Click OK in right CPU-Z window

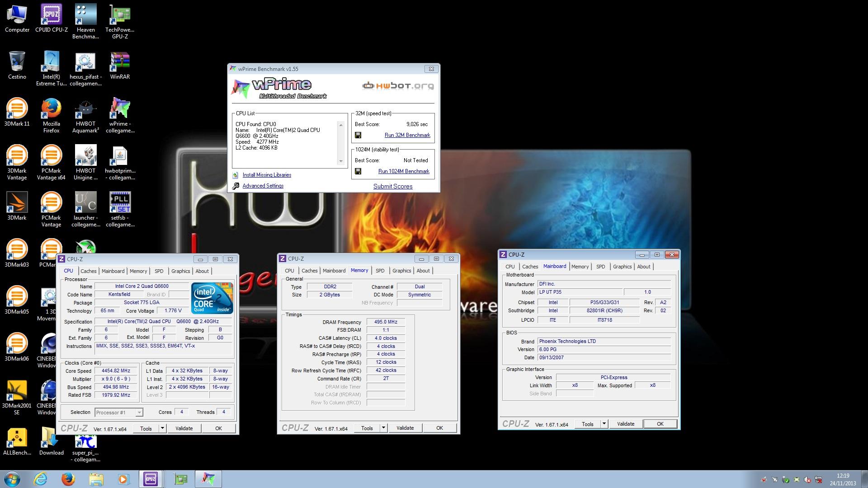coord(660,424)
